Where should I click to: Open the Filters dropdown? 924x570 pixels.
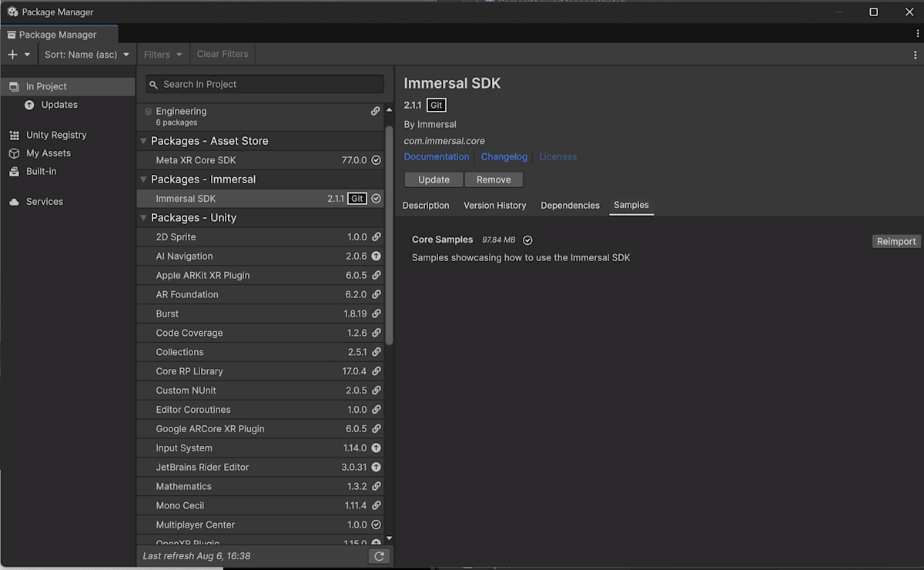coord(163,55)
